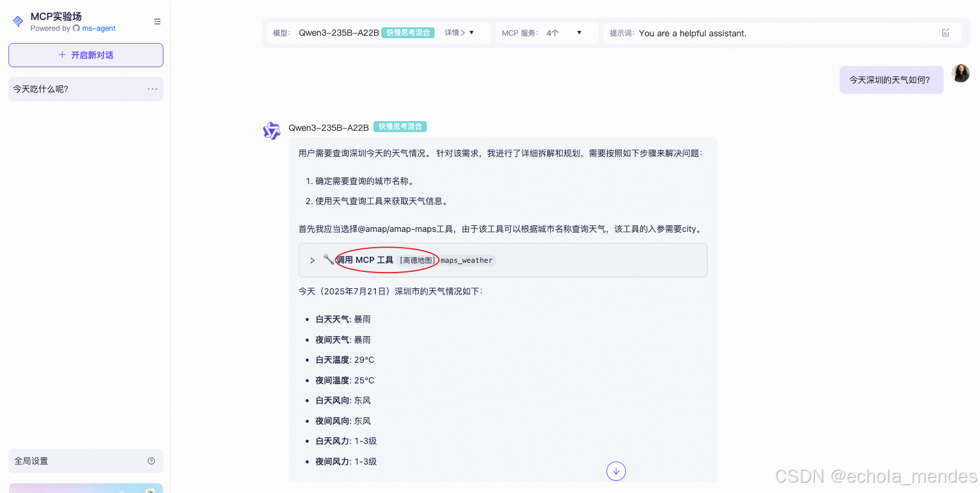980x493 pixels.
Task: Click the MCP实验场 logo icon
Action: [18, 21]
